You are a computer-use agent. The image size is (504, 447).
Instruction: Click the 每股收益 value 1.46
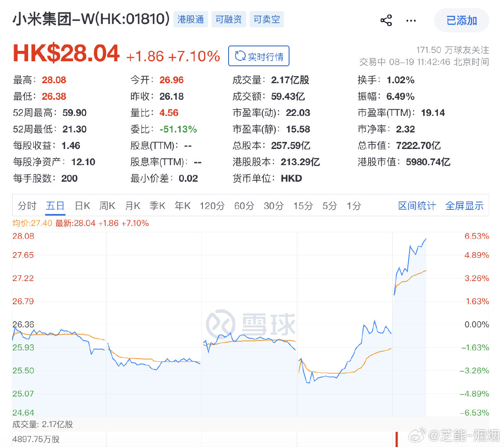(71, 146)
